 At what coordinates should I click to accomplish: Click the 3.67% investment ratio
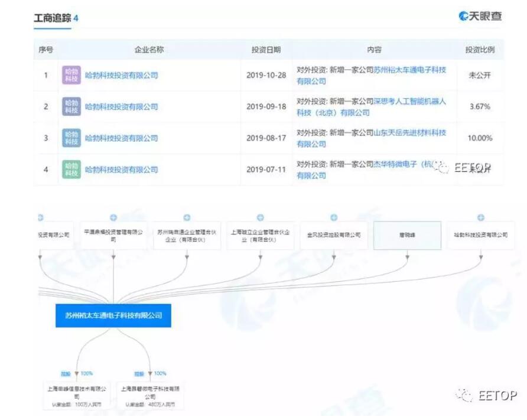tap(480, 107)
